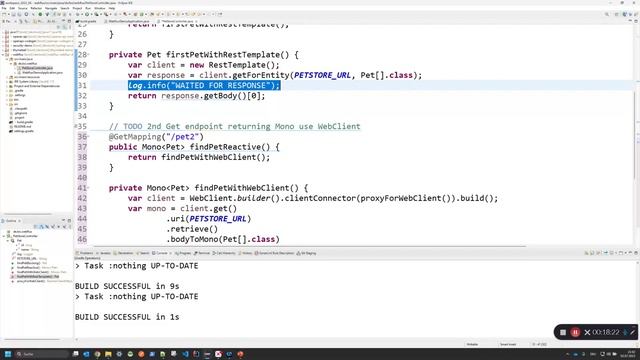Open the File menu
The width and height of the screenshot is (640, 360).
(x=4, y=8)
